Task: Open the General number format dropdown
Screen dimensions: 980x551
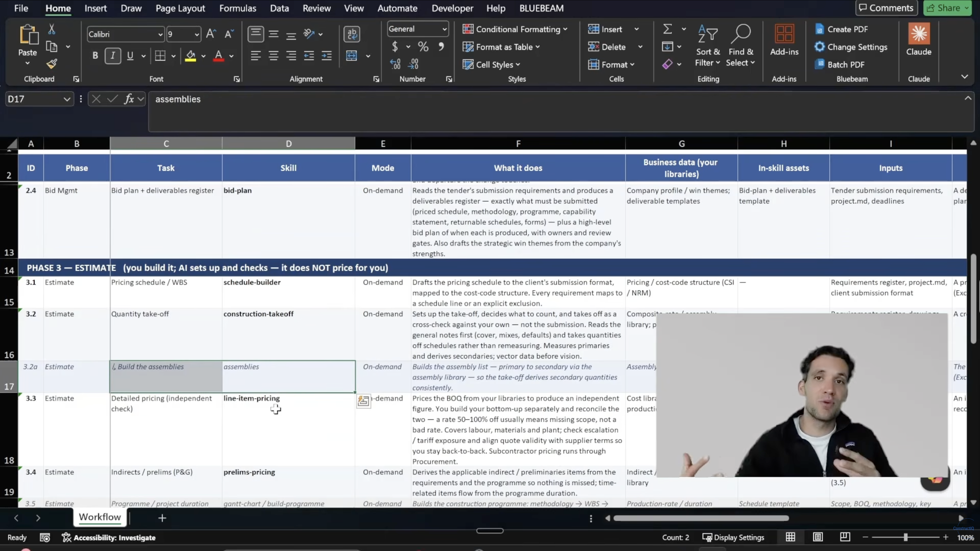Action: tap(444, 29)
